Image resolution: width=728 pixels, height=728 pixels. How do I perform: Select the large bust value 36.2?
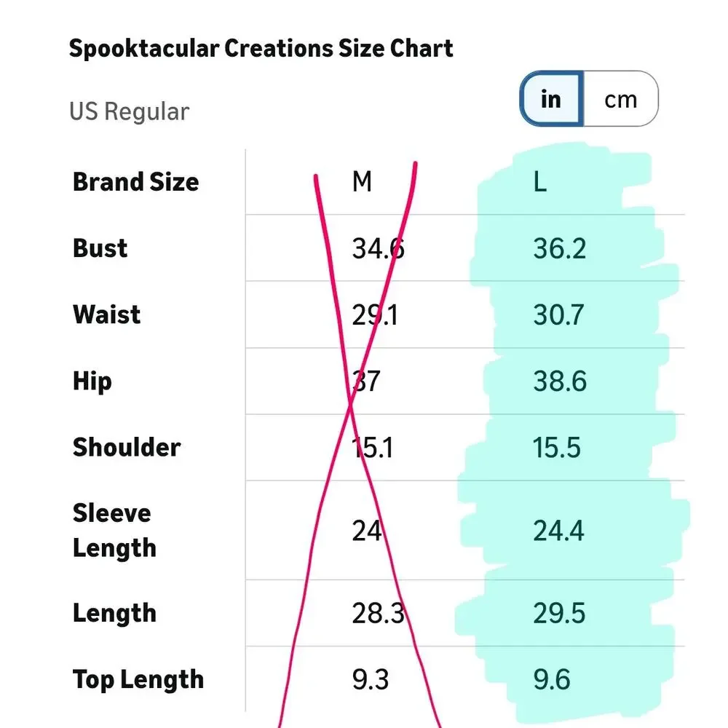click(559, 249)
